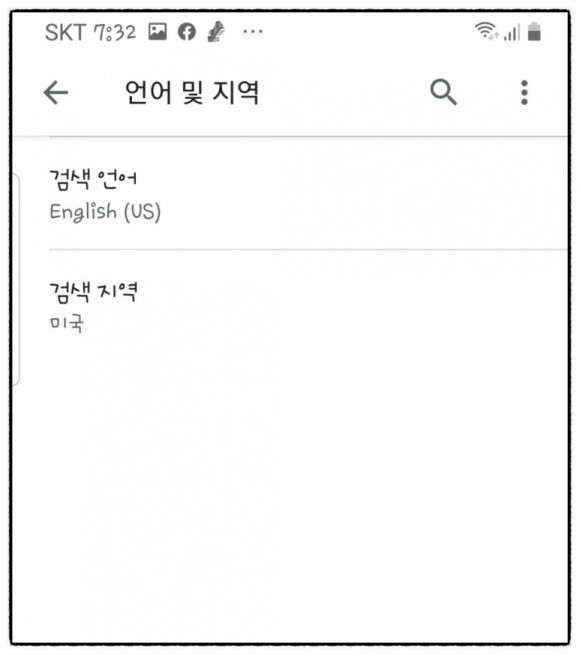Screen dimensions: 580x655
Task: Tap the shoe-shaped notification icon
Action: click(216, 31)
